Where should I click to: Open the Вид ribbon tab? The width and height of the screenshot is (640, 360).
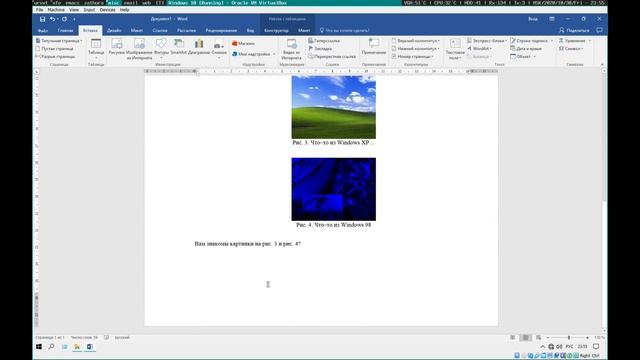250,31
